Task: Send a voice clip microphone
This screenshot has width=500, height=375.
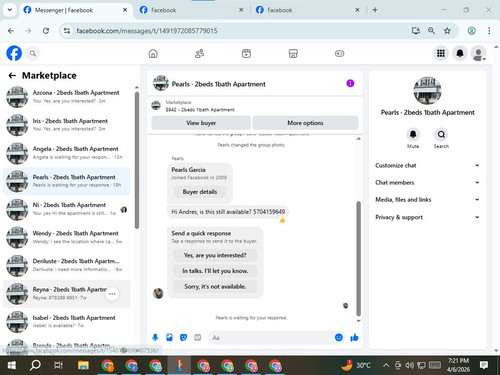Action: tap(155, 337)
